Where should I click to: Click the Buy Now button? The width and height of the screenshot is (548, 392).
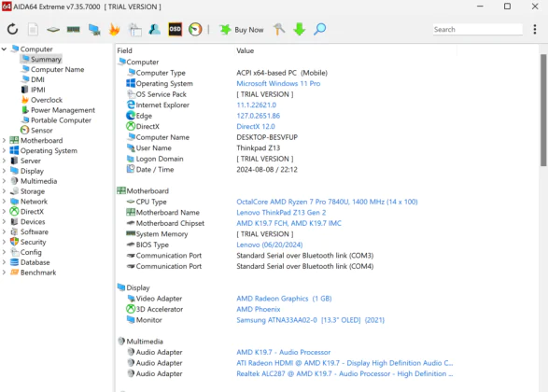(242, 30)
